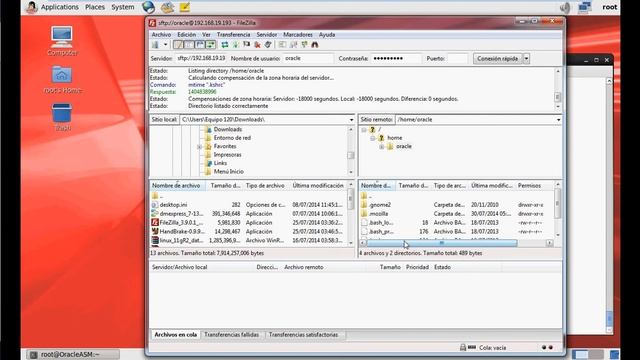640x360 pixels.
Task: Refresh the file and folder lists
Action: pos(224,45)
